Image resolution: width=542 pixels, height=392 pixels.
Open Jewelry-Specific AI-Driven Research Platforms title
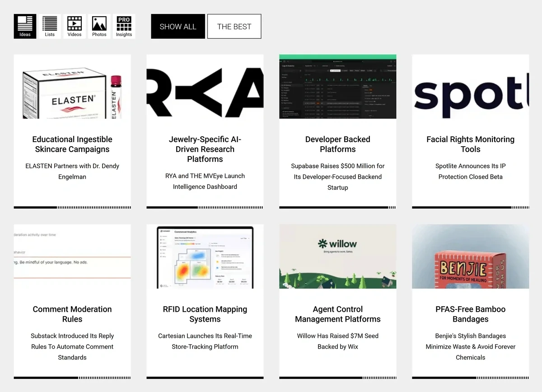(x=205, y=149)
